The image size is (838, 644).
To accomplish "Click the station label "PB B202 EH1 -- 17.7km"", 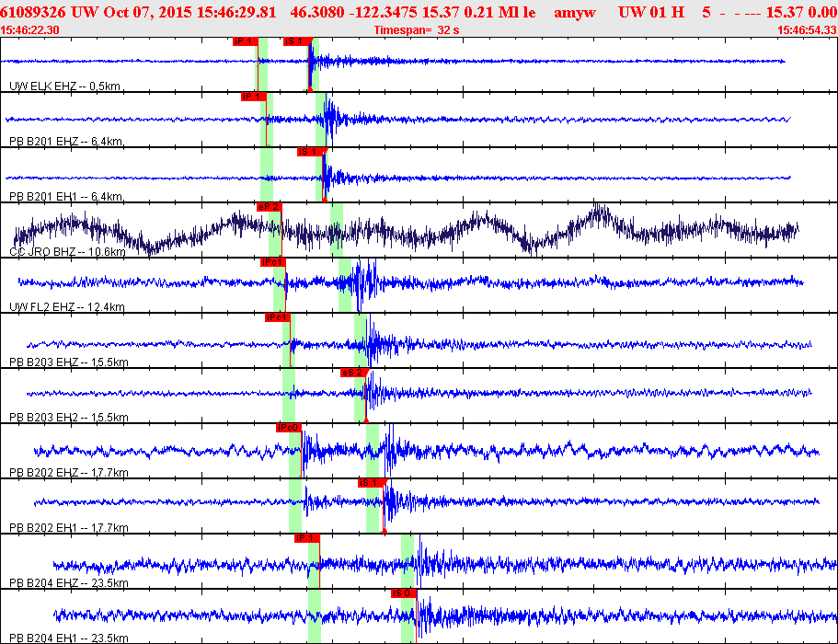I will pyautogui.click(x=68, y=528).
